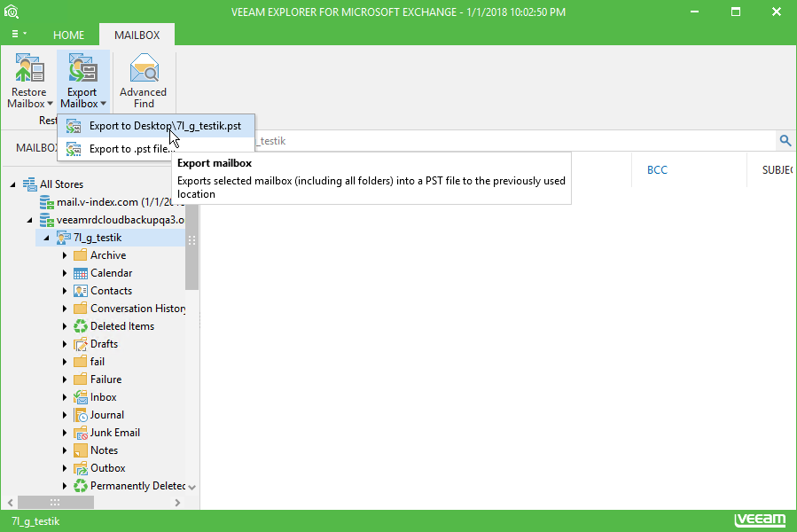Click the Export to .pst file menu icon

74,149
